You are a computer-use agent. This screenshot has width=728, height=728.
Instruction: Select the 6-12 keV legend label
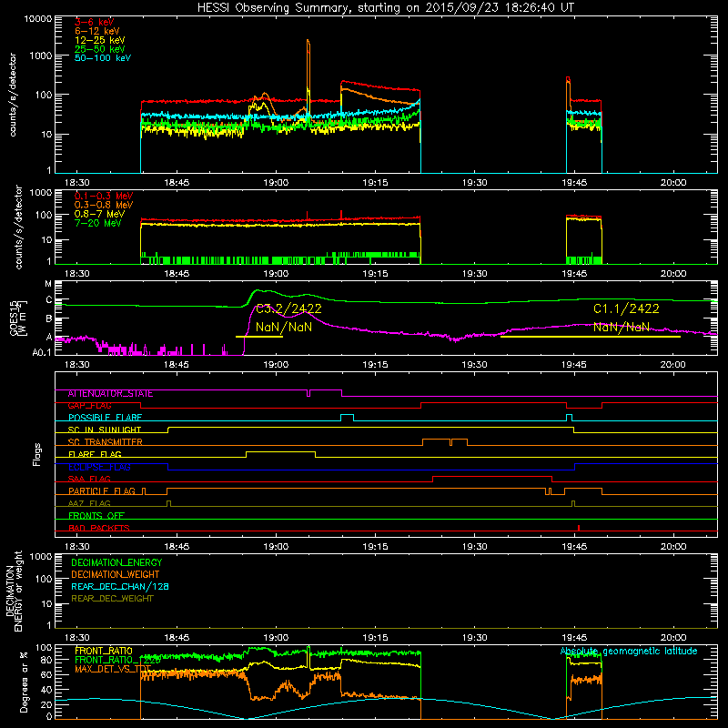(x=97, y=31)
